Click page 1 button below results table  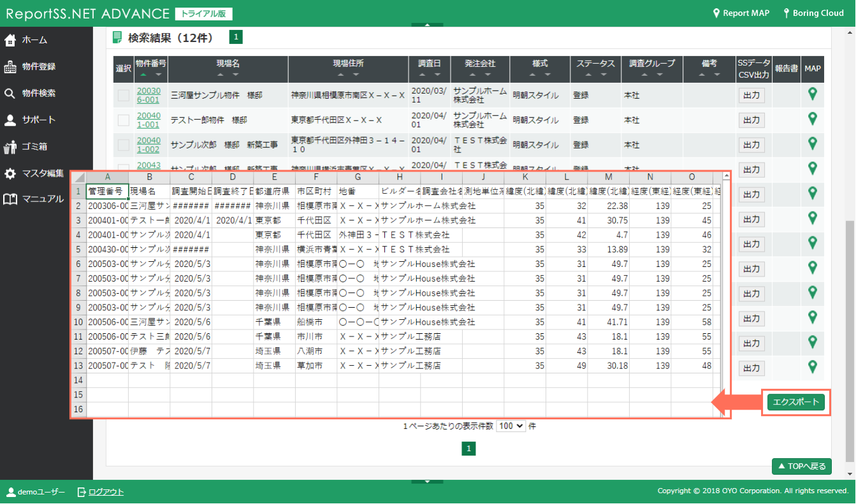pyautogui.click(x=468, y=449)
